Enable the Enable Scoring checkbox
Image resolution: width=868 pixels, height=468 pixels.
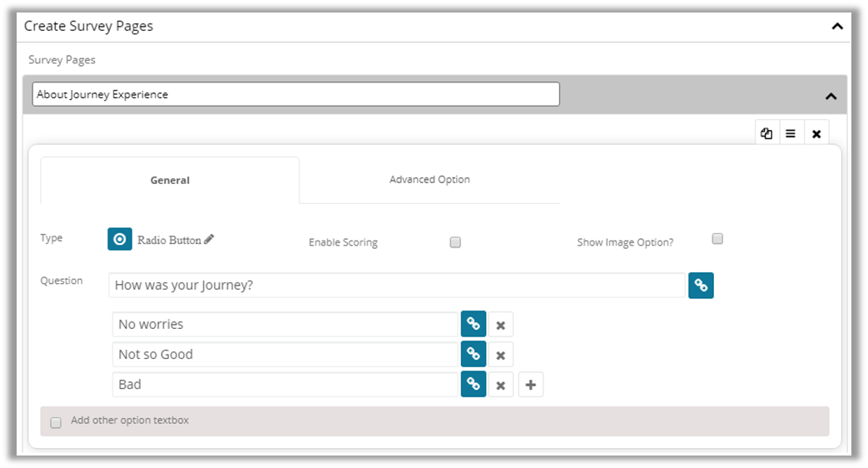tap(455, 242)
